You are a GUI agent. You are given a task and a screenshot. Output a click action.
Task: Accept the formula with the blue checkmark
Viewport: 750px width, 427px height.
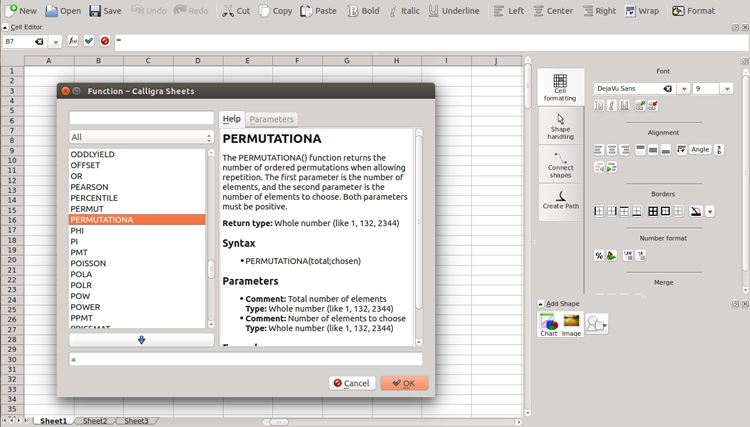[88, 41]
